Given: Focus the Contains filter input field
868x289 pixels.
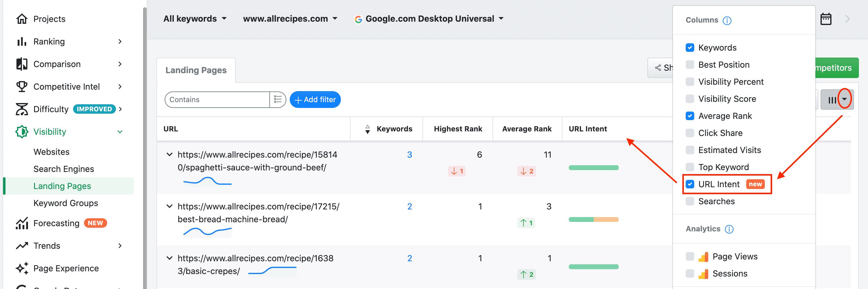Looking at the screenshot, I should (x=217, y=100).
